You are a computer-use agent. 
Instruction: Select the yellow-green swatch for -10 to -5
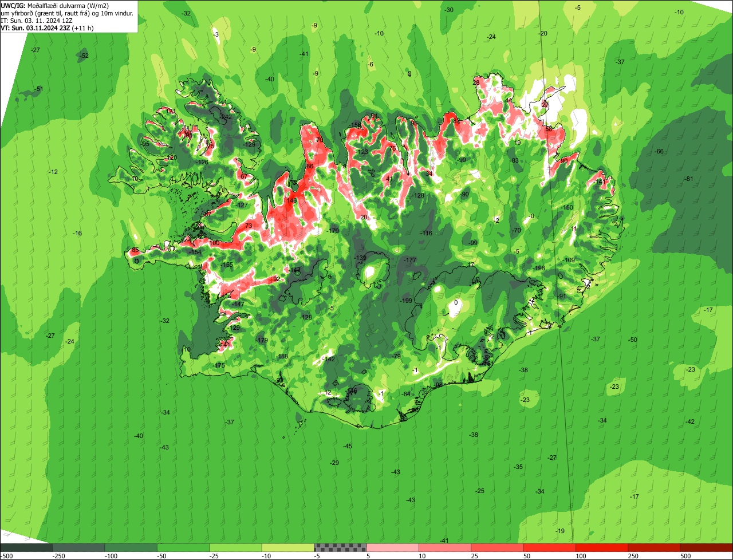288,547
